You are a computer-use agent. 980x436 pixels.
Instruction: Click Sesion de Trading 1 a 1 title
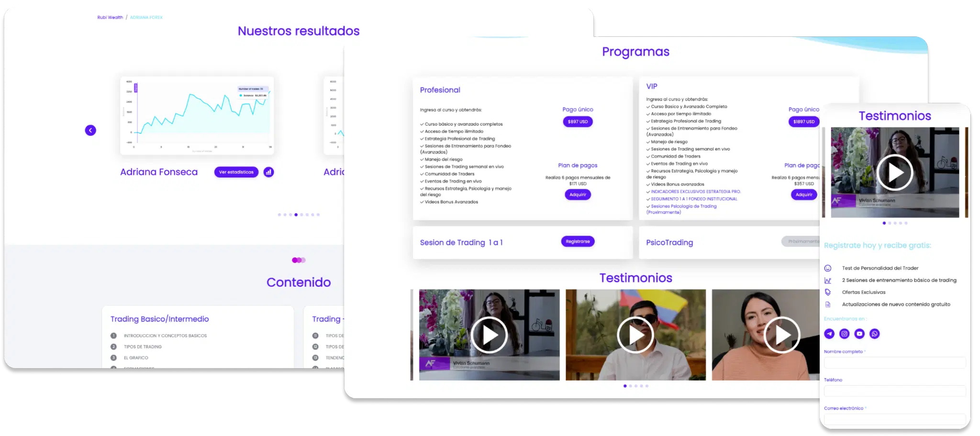point(461,243)
